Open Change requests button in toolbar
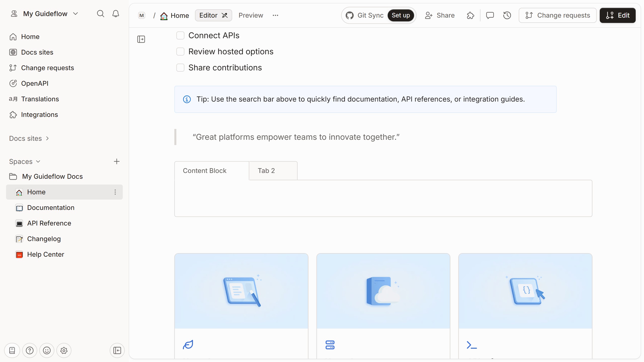This screenshot has width=644, height=362. [557, 15]
